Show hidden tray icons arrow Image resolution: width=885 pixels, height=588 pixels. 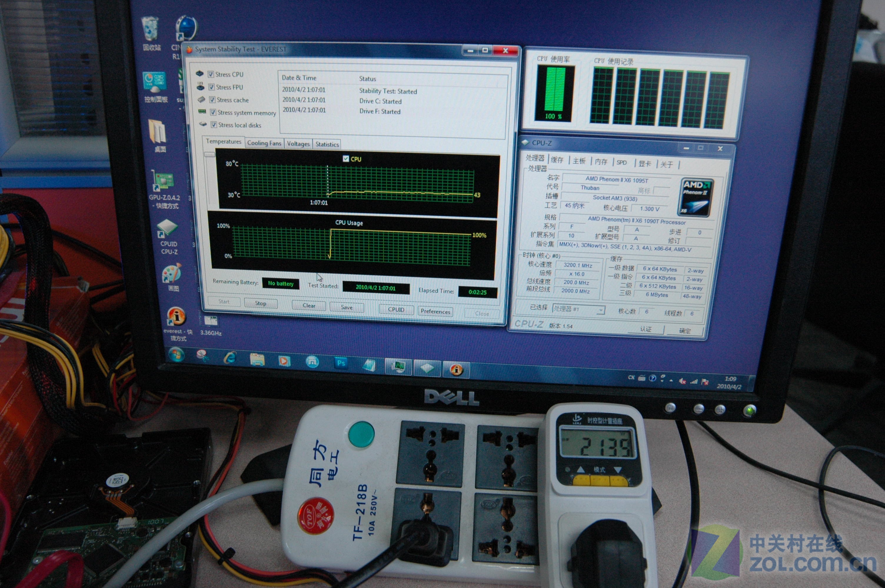(671, 381)
